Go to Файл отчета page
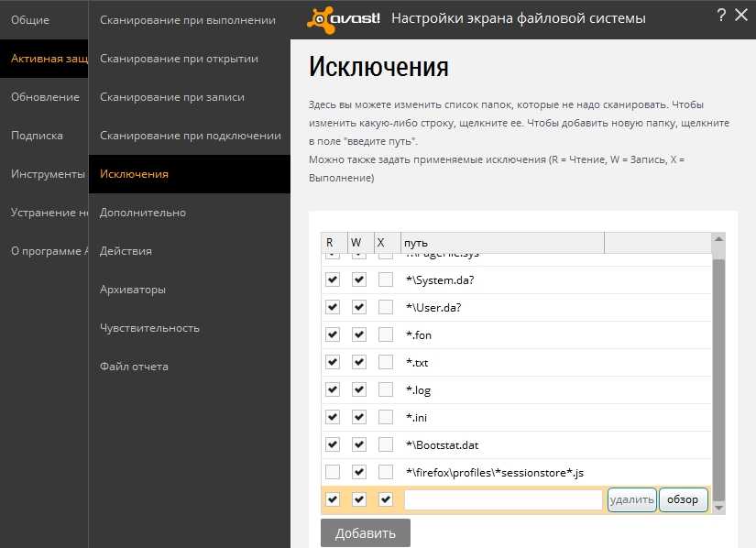This screenshot has width=756, height=548. (x=134, y=366)
